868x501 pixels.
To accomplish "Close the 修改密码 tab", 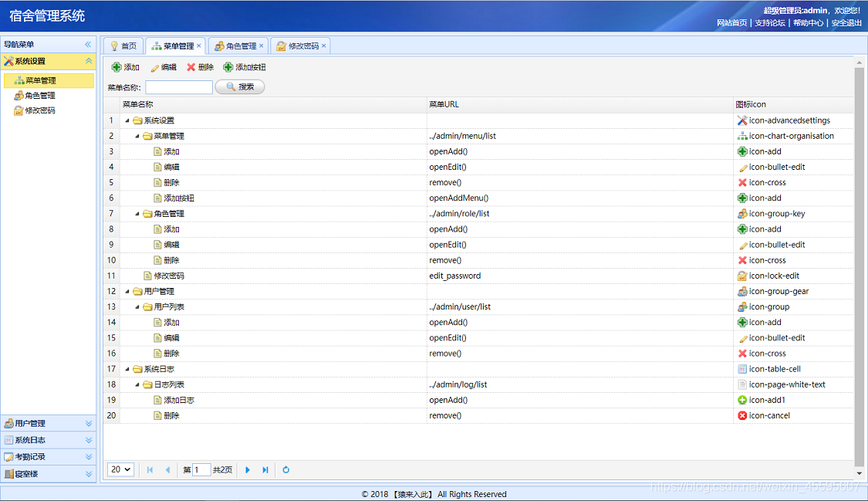I will coord(324,46).
